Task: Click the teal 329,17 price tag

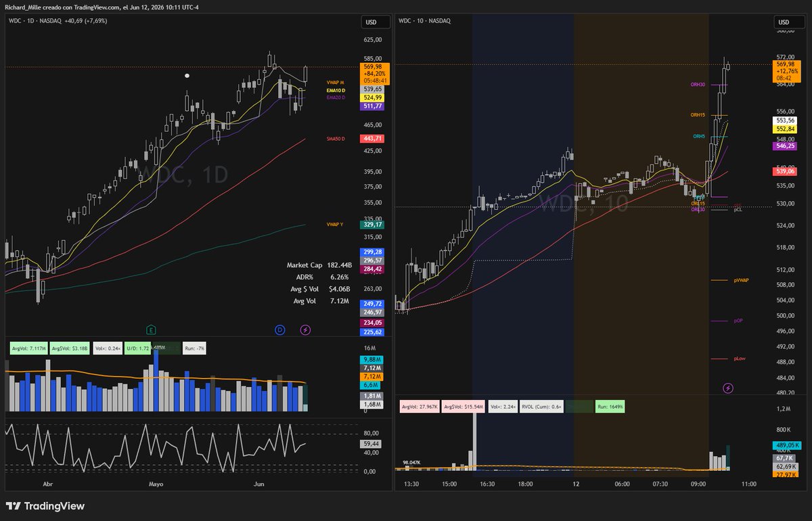Action: (373, 224)
